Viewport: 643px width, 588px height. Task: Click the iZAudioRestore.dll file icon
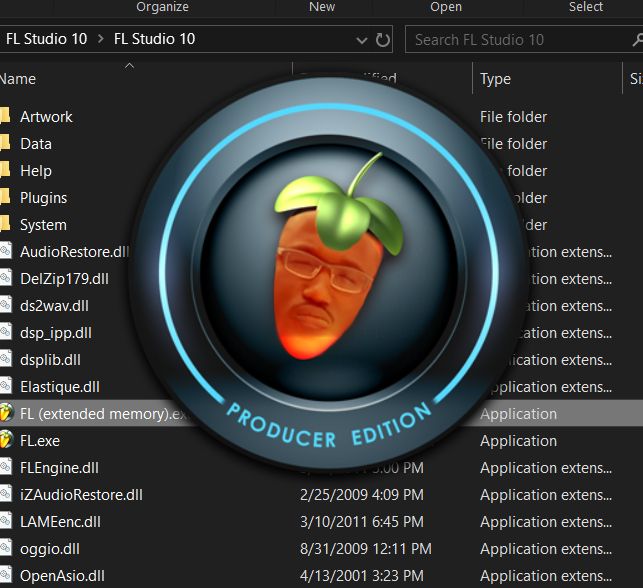pos(5,494)
